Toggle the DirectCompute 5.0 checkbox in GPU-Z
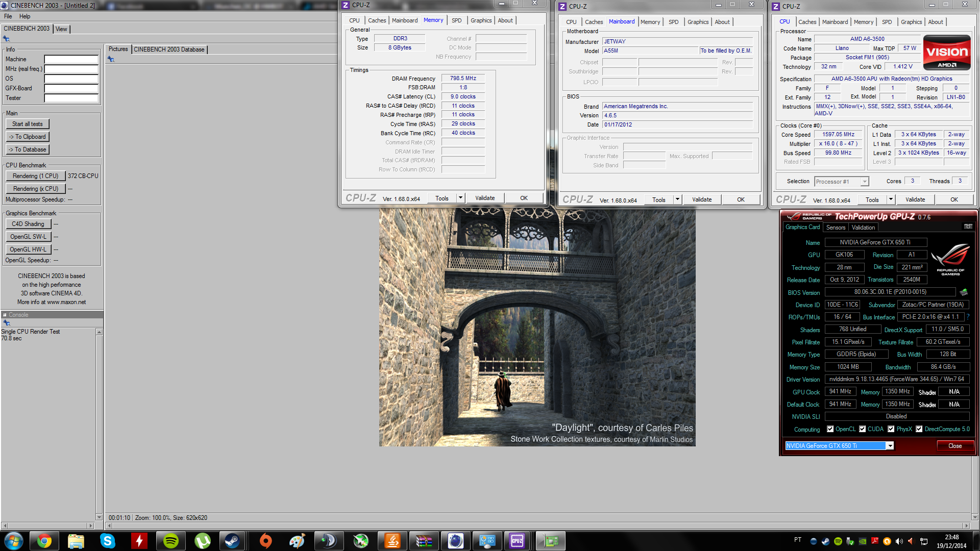 point(919,429)
